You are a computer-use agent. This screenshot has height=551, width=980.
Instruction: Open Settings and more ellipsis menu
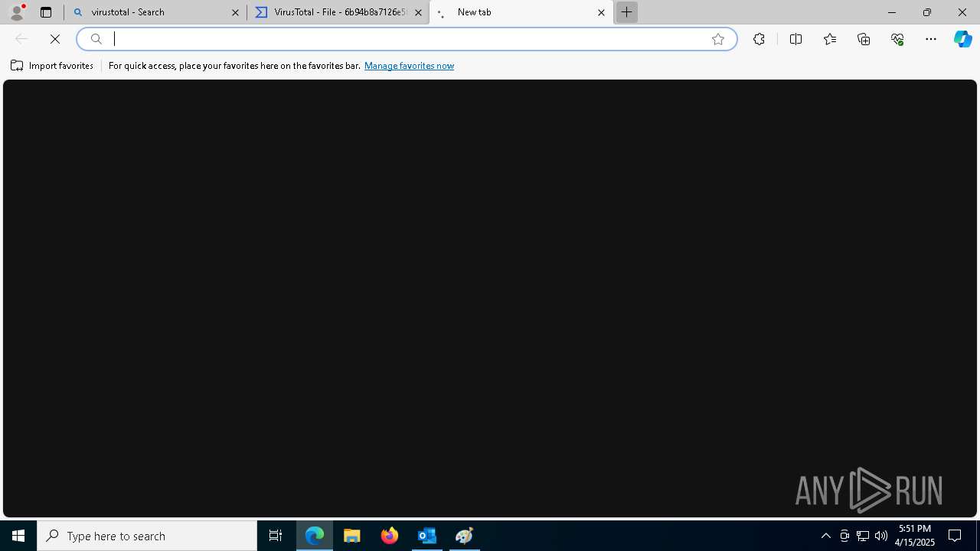click(931, 39)
